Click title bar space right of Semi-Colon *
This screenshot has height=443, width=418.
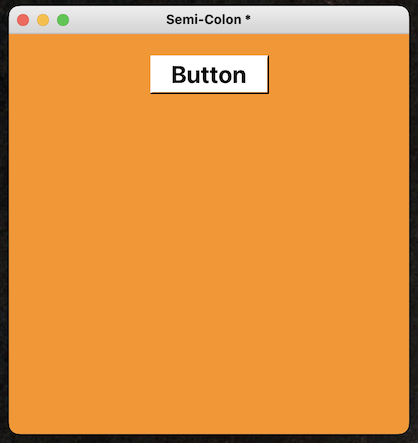pyautogui.click(x=330, y=20)
